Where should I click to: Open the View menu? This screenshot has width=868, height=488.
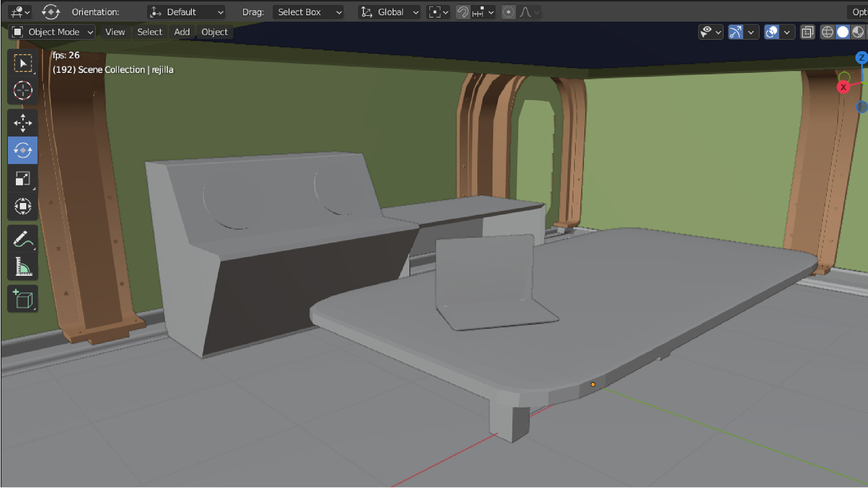(x=115, y=32)
